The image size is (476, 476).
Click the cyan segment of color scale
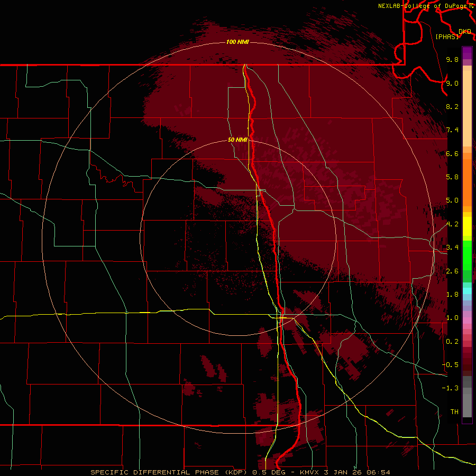coord(467,291)
